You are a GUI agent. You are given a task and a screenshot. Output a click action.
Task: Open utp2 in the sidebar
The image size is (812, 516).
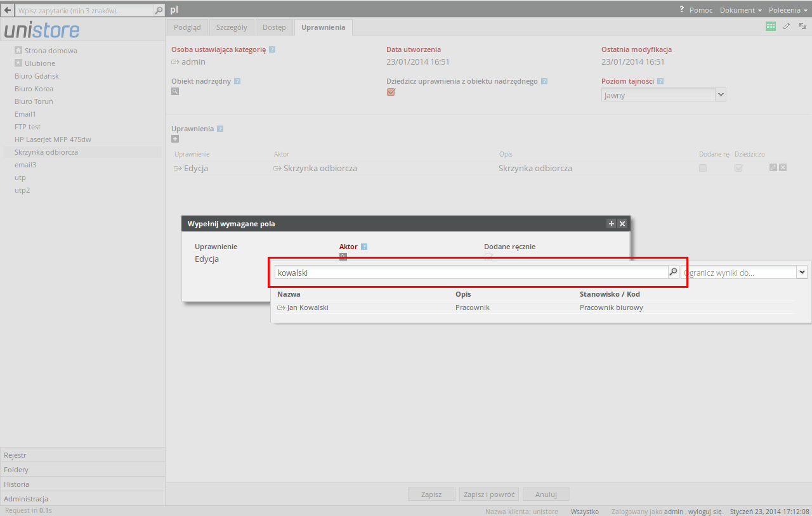coord(22,190)
